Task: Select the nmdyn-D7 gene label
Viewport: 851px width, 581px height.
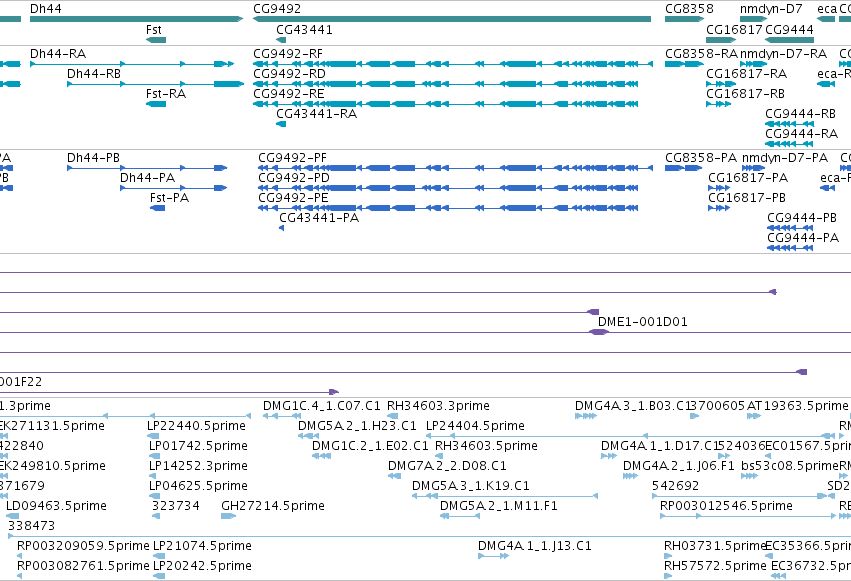Action: click(x=771, y=9)
